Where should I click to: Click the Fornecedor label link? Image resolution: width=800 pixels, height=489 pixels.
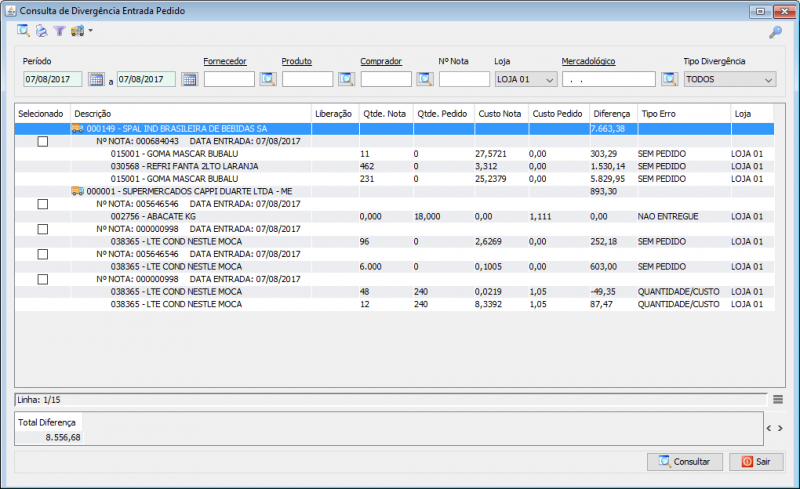pos(225,61)
